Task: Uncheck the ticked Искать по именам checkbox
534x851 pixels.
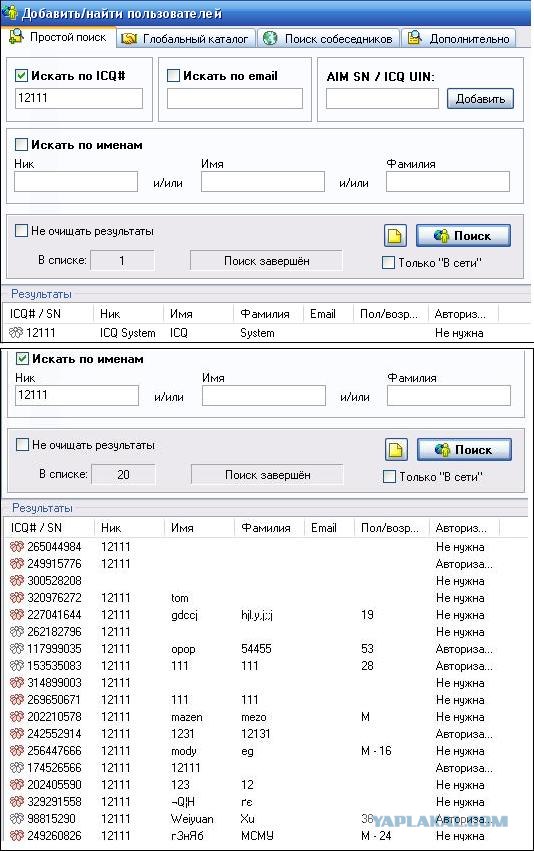Action: tap(22, 358)
